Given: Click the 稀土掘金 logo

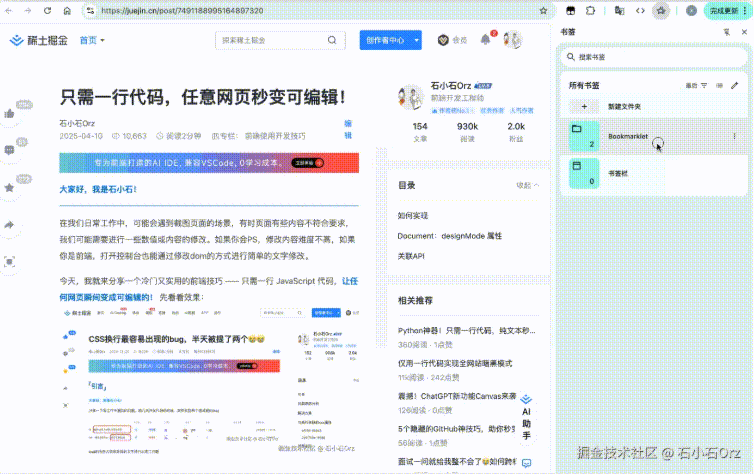Looking at the screenshot, I should click(x=38, y=40).
